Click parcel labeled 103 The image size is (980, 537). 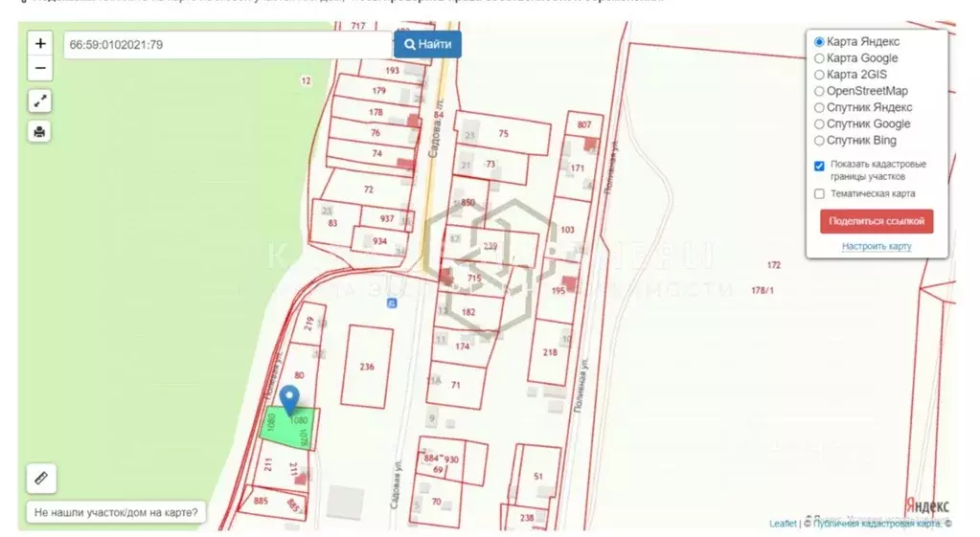click(567, 230)
